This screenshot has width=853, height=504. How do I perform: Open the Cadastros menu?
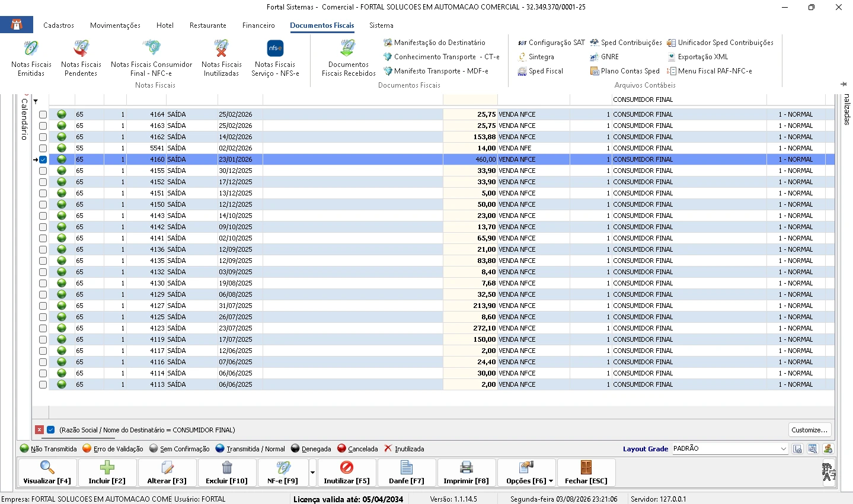[59, 25]
